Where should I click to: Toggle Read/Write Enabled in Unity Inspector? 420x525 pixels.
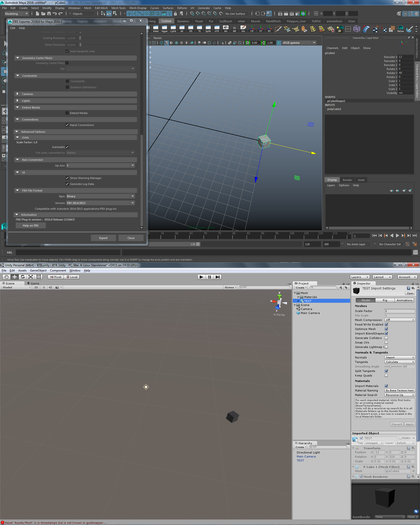pyautogui.click(x=386, y=324)
